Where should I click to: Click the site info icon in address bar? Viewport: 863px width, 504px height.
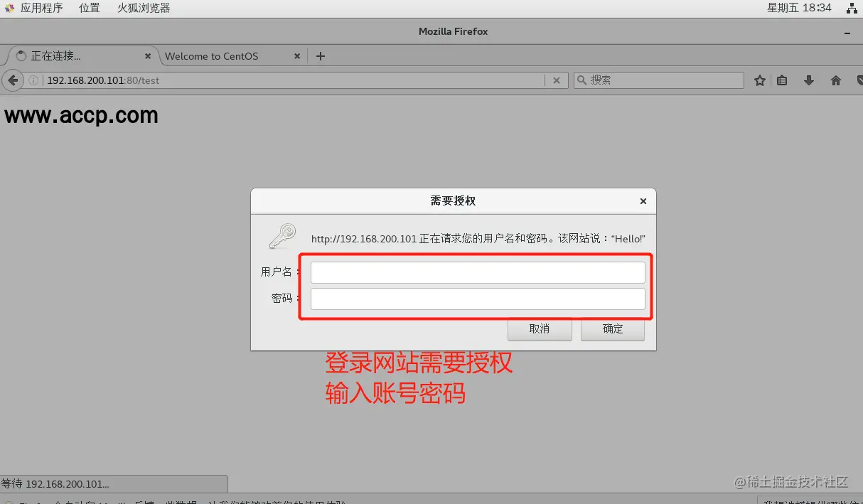[33, 80]
